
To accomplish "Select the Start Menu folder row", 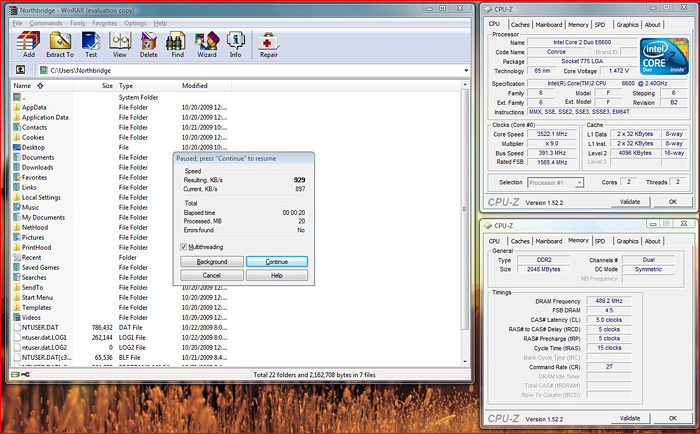I will point(121,297).
